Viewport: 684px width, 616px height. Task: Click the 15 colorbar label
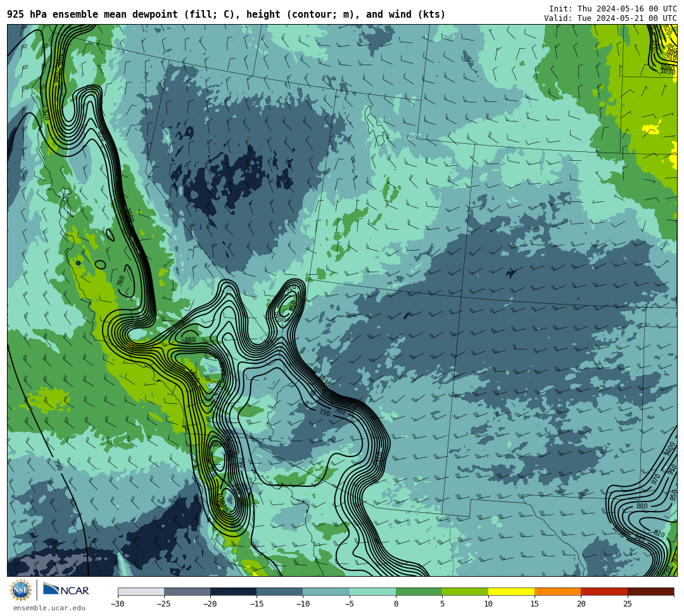pos(535,604)
